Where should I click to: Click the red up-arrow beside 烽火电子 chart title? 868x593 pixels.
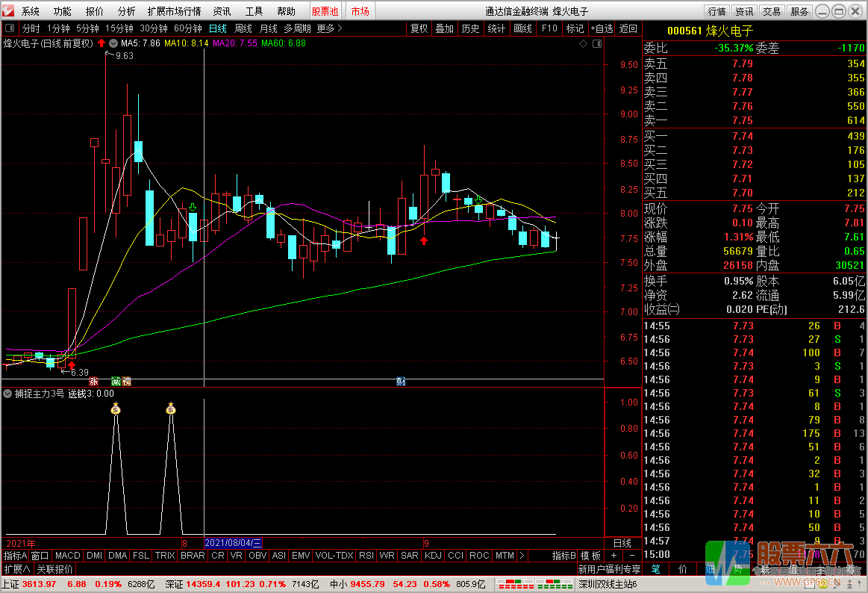pos(102,43)
